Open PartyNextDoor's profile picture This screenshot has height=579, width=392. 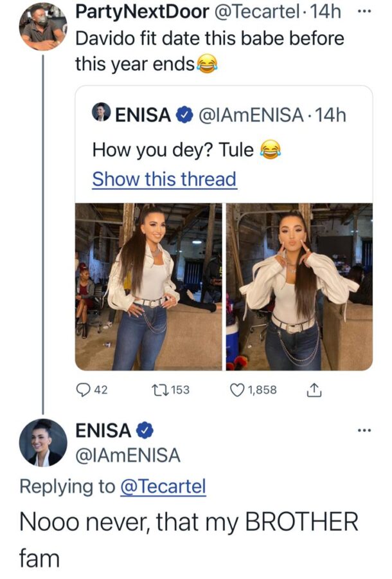(43, 26)
